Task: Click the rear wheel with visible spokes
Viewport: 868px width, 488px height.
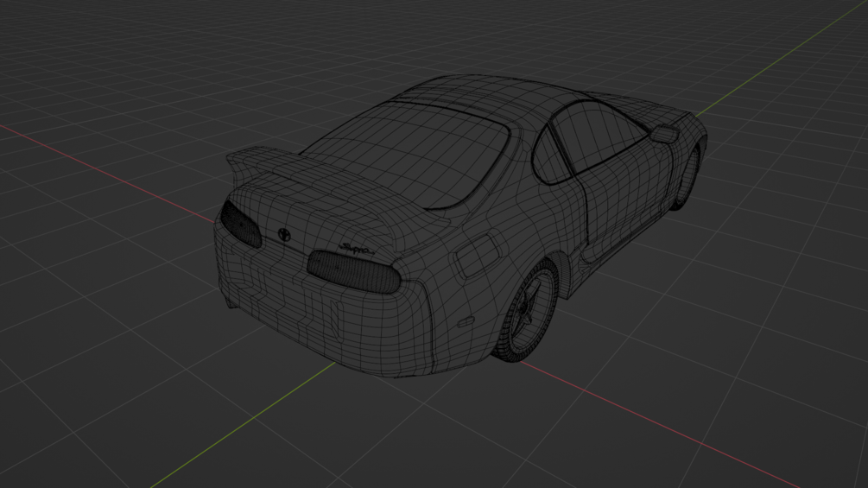Action: pos(527,313)
